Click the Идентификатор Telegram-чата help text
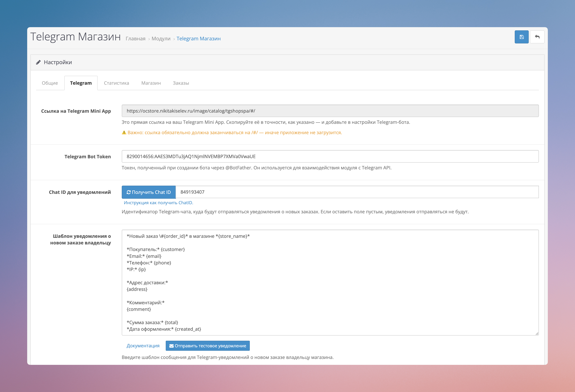575x392 pixels. [x=295, y=212]
